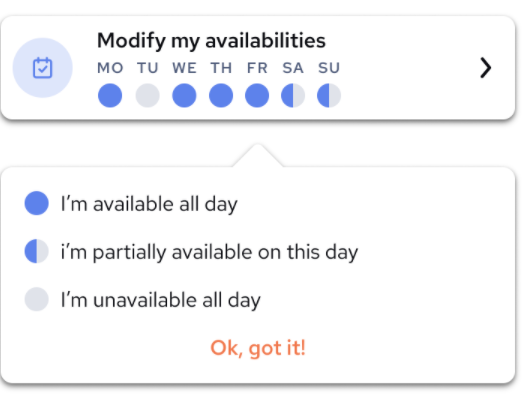
Task: Select the Thursday availability dot
Action: click(221, 95)
